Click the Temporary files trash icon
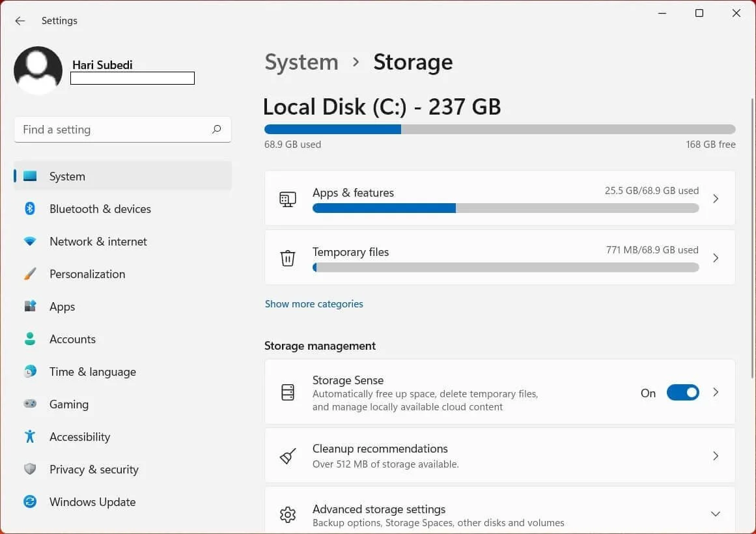The width and height of the screenshot is (756, 534). pyautogui.click(x=288, y=258)
